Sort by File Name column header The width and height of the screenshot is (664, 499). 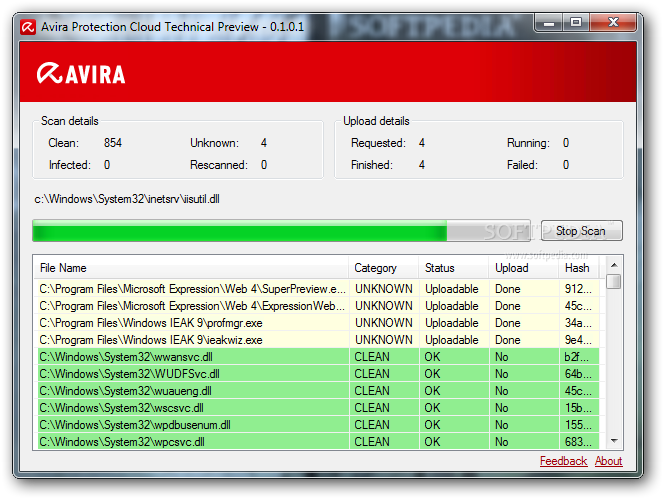191,268
